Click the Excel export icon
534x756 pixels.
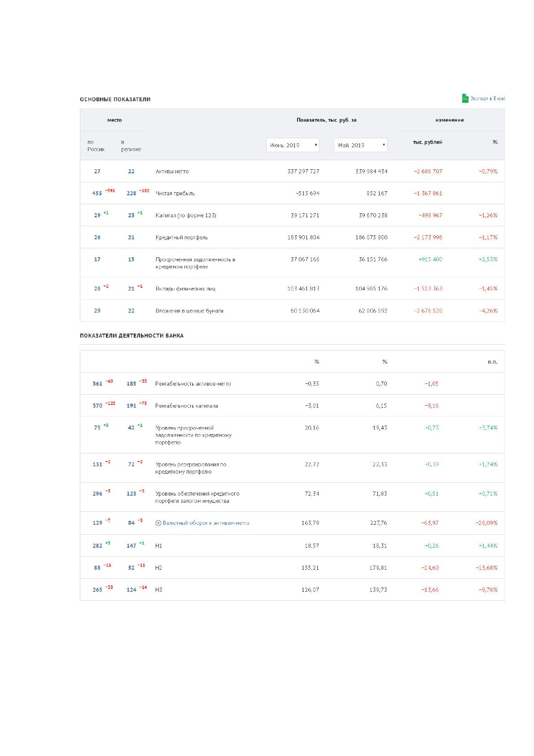(465, 98)
